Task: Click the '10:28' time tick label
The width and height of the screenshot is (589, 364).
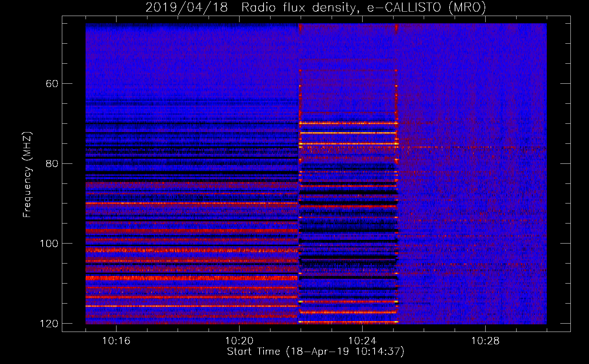Action: point(485,341)
